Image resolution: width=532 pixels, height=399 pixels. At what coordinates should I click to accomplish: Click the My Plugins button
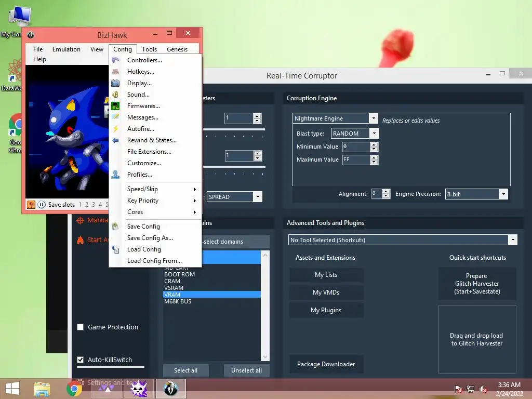point(326,310)
